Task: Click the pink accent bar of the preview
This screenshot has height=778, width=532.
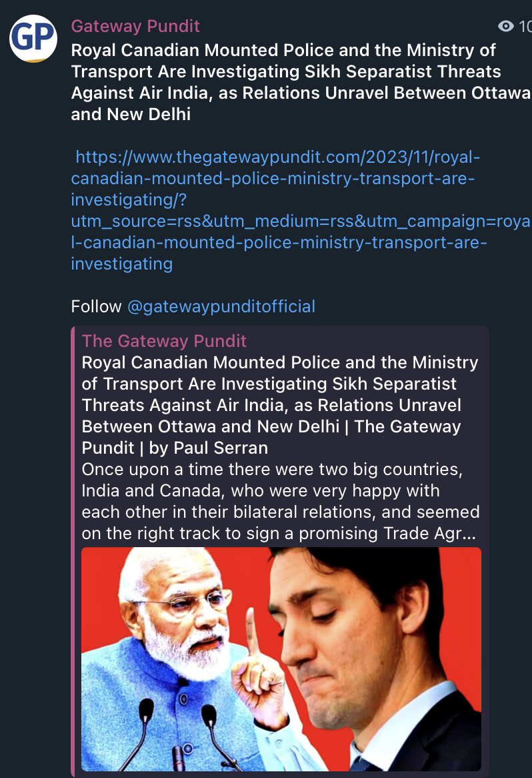Action: click(73, 550)
